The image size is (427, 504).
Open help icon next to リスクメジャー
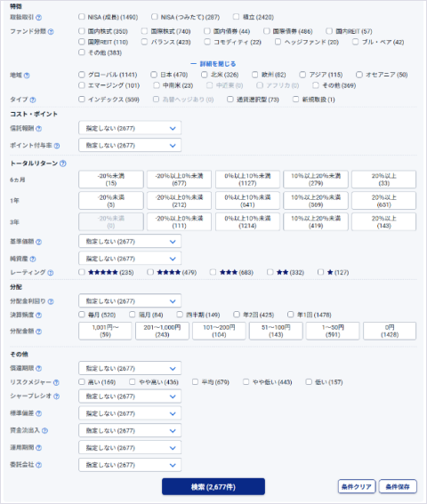[x=56, y=382]
